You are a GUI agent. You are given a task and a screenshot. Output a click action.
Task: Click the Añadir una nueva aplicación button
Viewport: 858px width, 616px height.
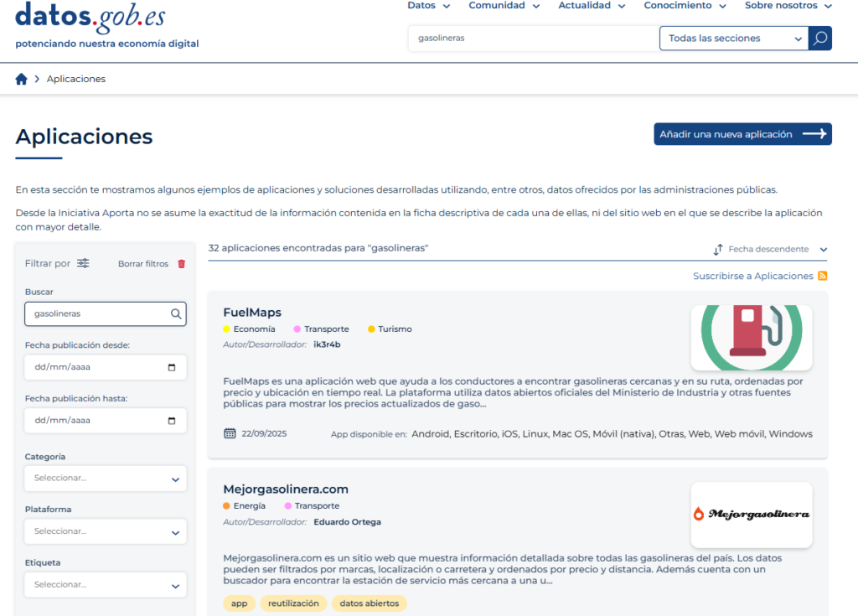tap(742, 133)
